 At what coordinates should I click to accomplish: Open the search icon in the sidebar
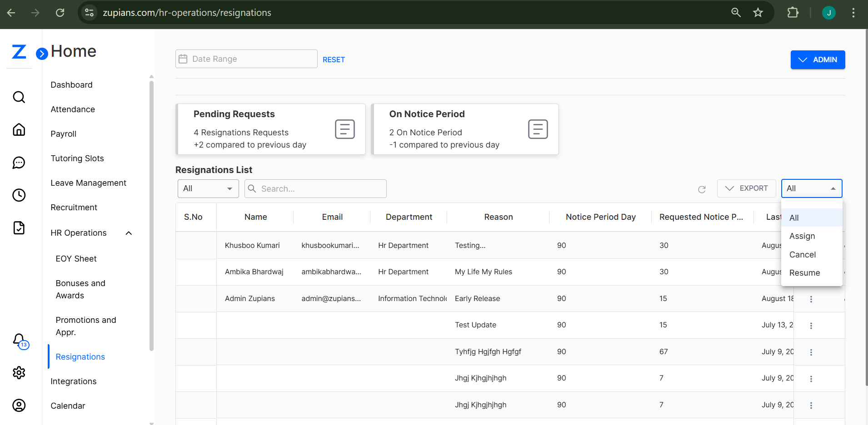pos(19,97)
